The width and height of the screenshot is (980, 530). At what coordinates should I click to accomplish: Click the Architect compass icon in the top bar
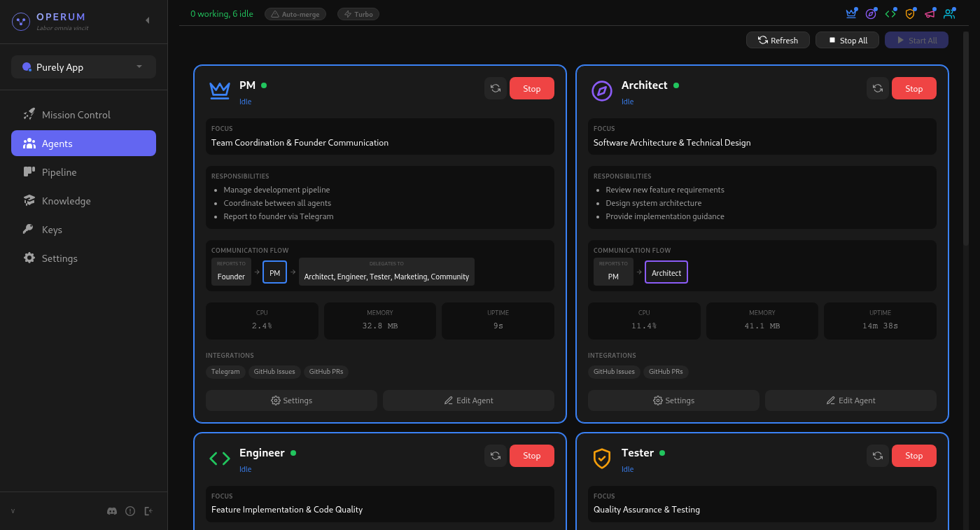coord(871,13)
